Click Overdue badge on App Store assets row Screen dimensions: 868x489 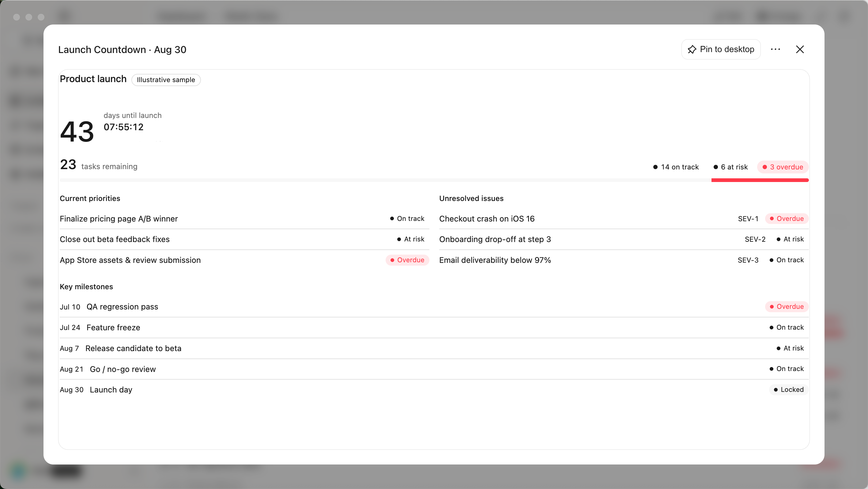407,260
